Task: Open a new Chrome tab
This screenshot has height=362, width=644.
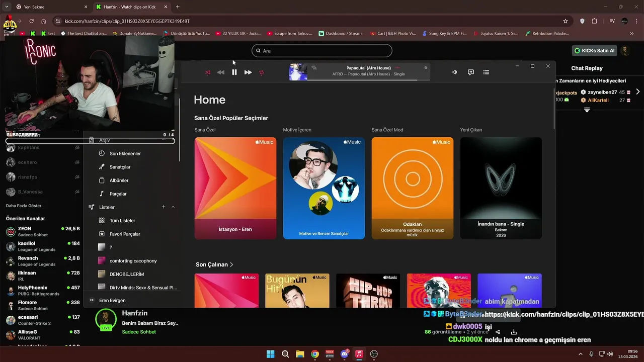Action: click(x=178, y=7)
